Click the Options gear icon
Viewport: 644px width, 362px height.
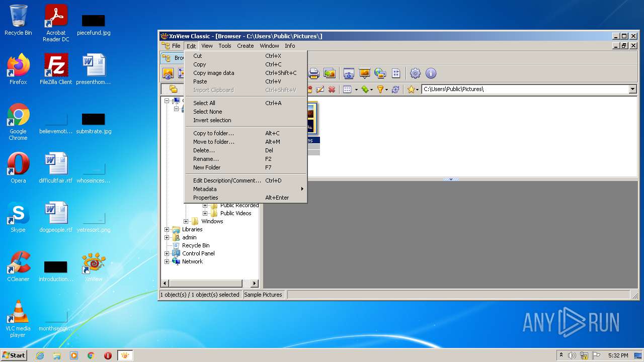[x=415, y=73]
